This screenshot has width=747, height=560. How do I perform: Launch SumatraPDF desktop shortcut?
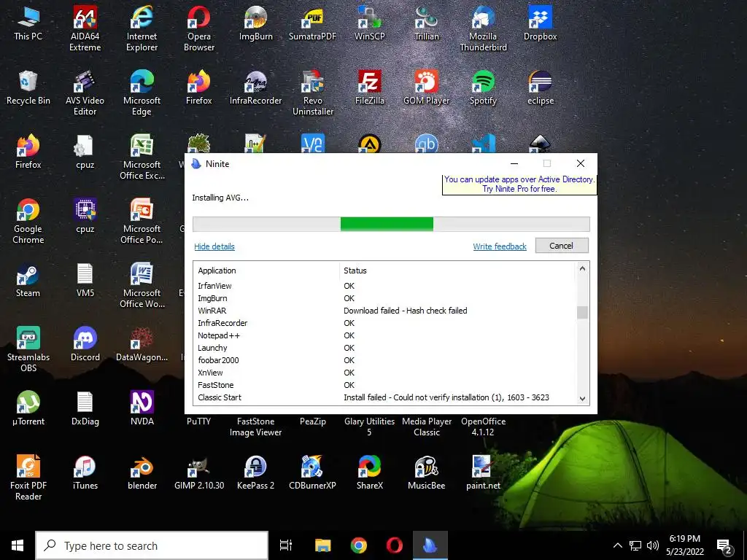312,23
